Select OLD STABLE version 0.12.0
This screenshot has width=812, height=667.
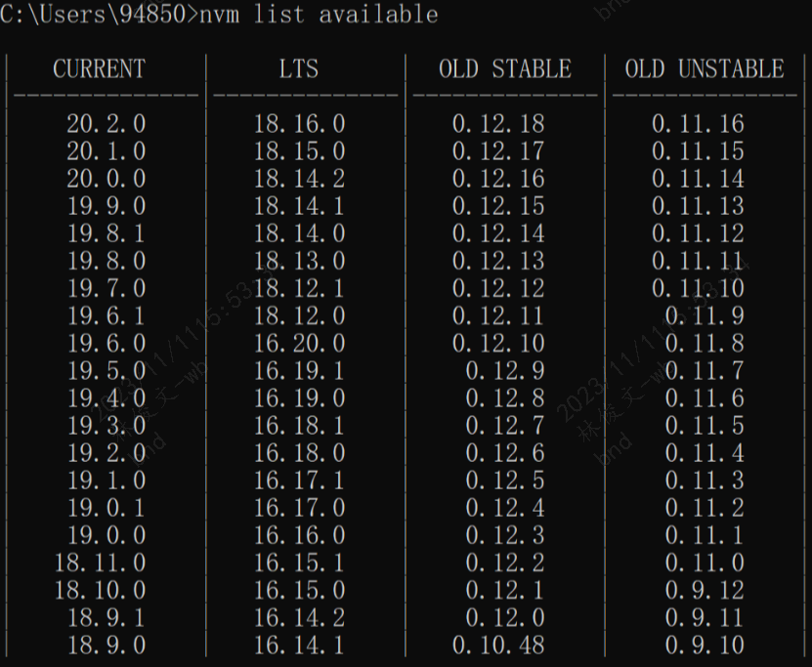505,618
